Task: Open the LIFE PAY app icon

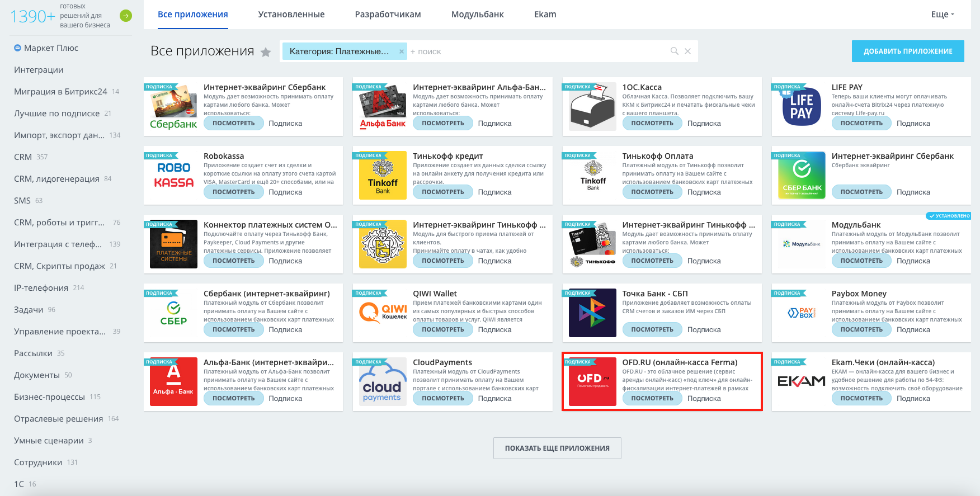Action: (802, 106)
